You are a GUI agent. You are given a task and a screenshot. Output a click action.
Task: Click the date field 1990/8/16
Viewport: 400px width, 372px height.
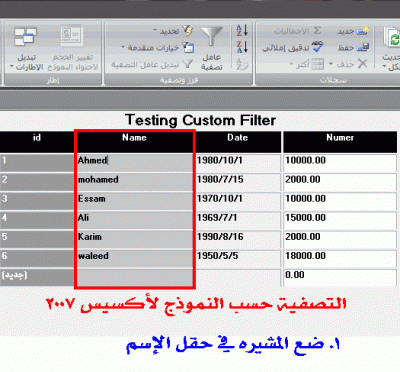click(238, 239)
